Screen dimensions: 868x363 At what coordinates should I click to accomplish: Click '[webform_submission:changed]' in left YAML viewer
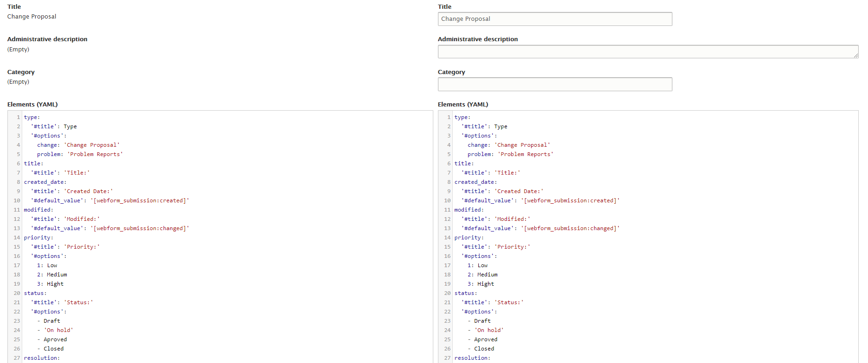[x=139, y=228]
